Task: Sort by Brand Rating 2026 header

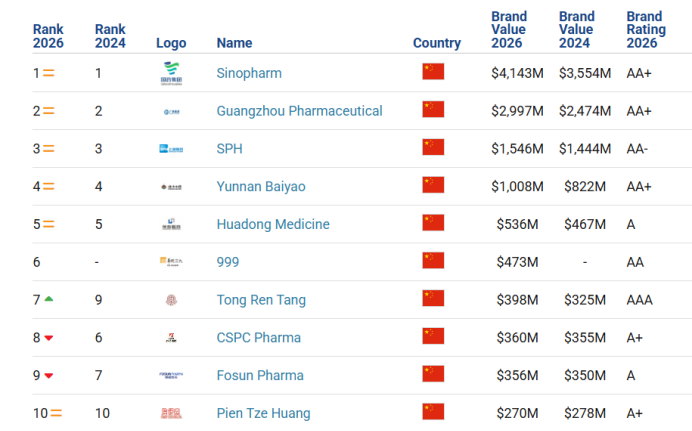Action: pos(646,30)
